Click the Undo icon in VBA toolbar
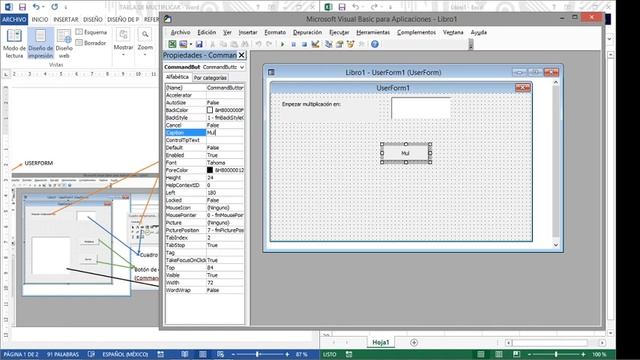 (258, 44)
